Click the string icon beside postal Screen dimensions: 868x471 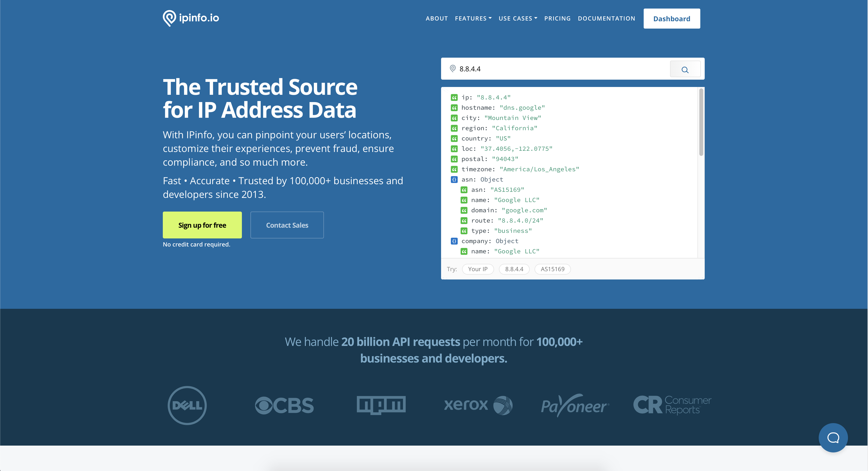tap(454, 159)
